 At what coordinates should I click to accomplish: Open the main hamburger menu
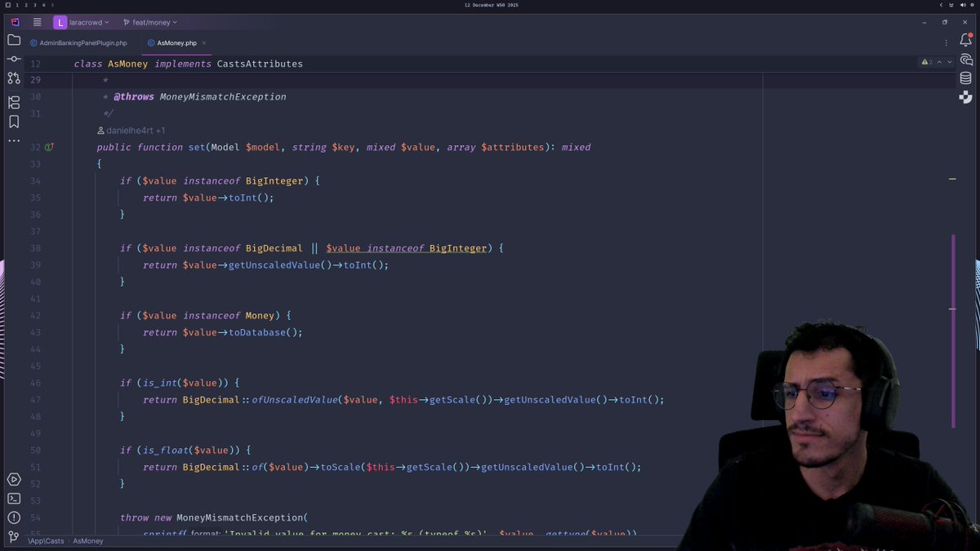(x=37, y=22)
